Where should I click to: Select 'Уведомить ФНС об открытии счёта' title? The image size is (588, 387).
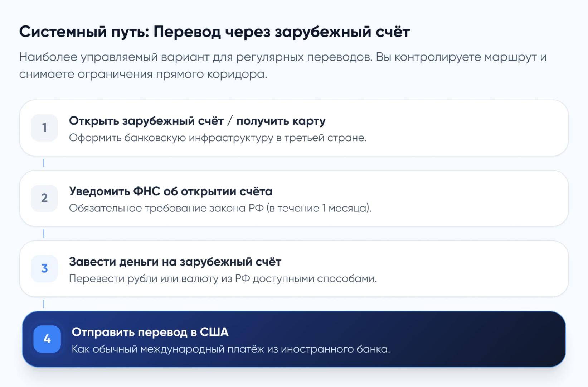click(x=170, y=191)
